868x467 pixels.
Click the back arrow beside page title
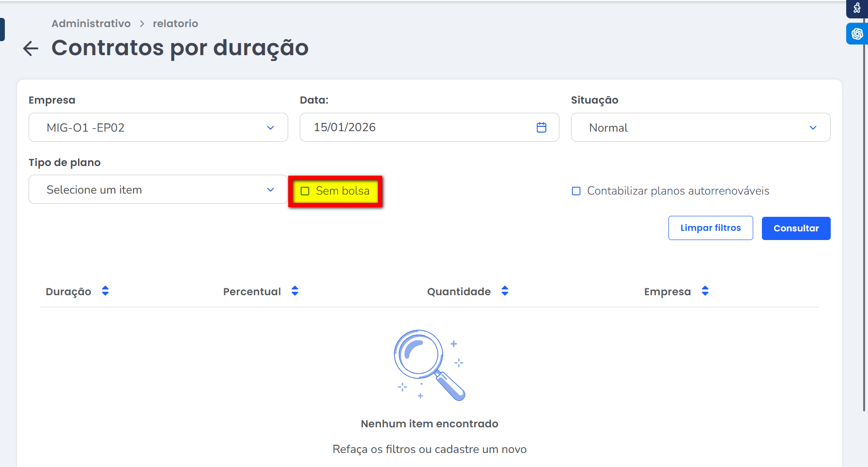click(31, 48)
